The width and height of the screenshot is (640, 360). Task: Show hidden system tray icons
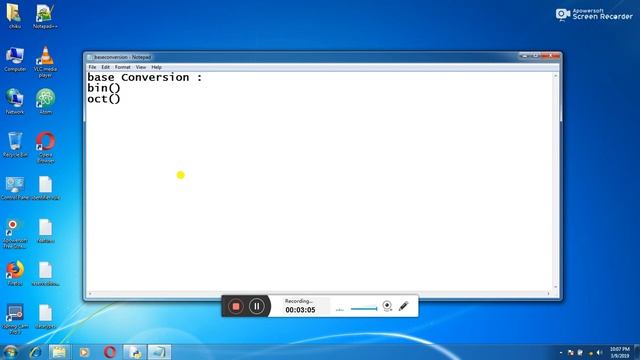(x=561, y=352)
